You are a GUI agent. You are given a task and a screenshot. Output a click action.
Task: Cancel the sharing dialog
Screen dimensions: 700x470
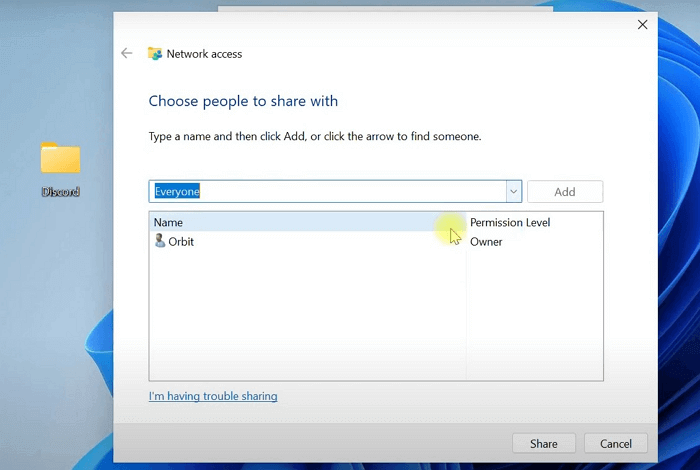coord(615,443)
